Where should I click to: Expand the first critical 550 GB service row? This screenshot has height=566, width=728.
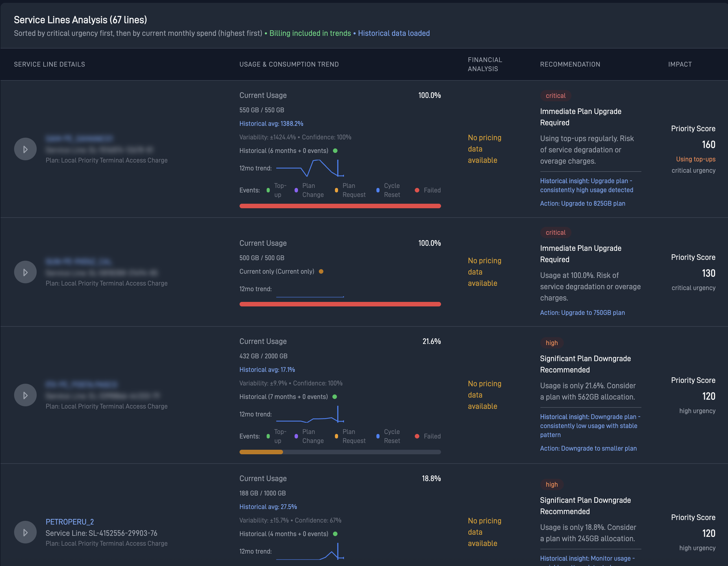pyautogui.click(x=25, y=149)
